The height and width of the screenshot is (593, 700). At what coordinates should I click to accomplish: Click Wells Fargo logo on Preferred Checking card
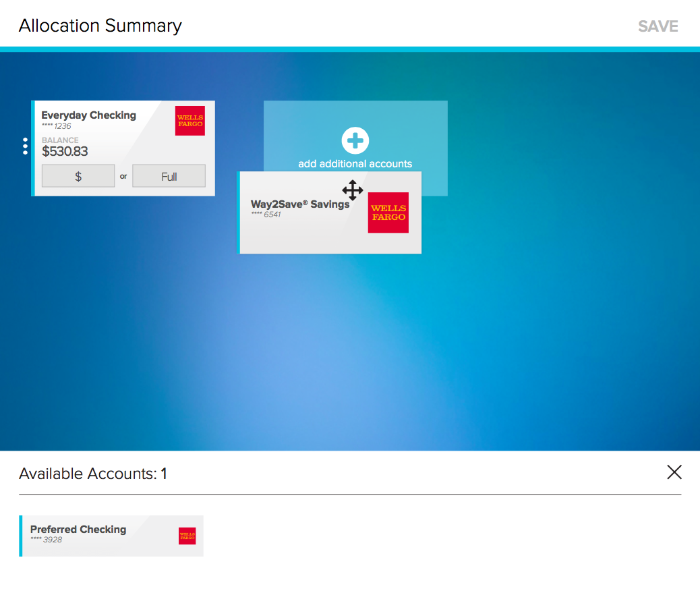(x=187, y=536)
